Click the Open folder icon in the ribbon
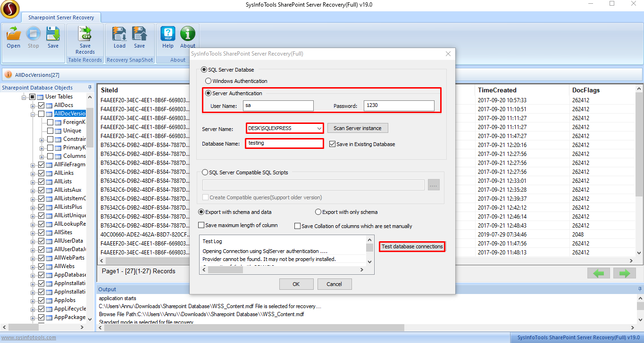Screen dimensions: 644x343 click(x=14, y=34)
